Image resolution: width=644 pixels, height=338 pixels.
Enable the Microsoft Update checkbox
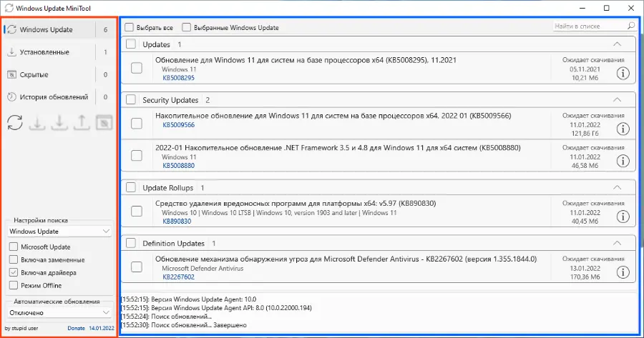coord(14,247)
